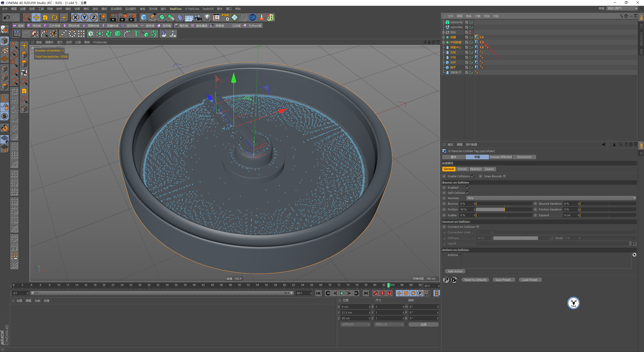Click the Light bulb icon
Viewport: 644px width, 352px height.
point(207,17)
